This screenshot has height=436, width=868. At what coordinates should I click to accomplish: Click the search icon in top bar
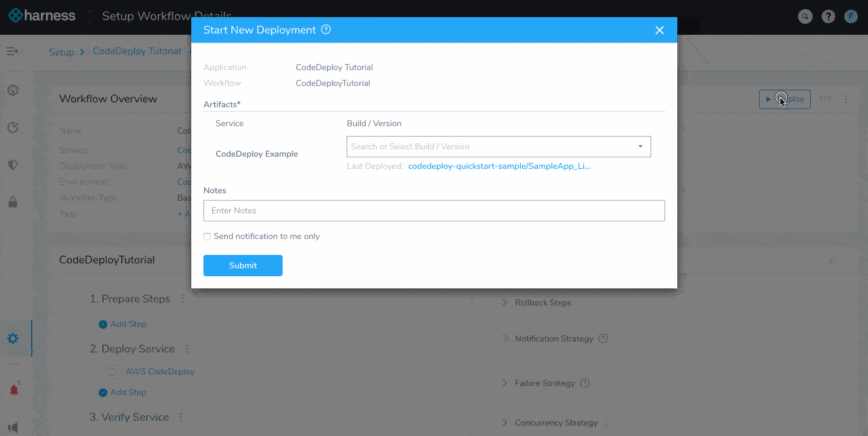(x=805, y=16)
